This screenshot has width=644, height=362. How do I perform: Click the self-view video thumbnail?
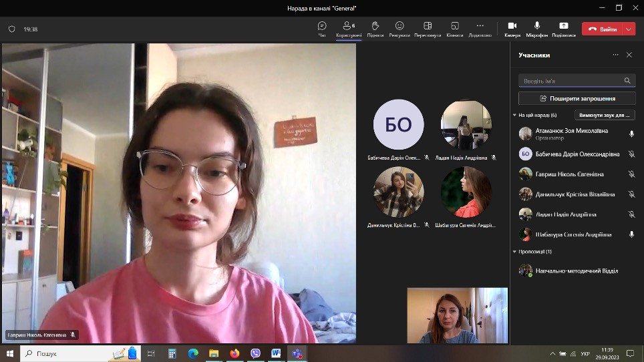click(x=457, y=315)
